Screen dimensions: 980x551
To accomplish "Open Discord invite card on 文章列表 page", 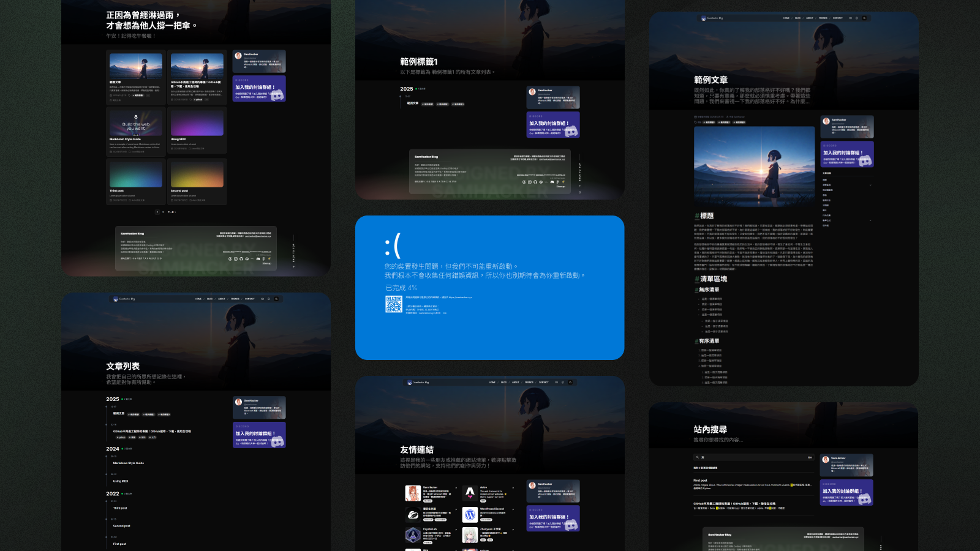I will coord(259,435).
